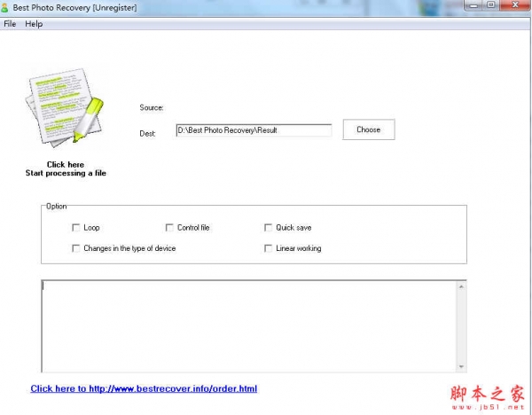Click inside the empty log text area
The width and height of the screenshot is (532, 415).
(x=248, y=326)
